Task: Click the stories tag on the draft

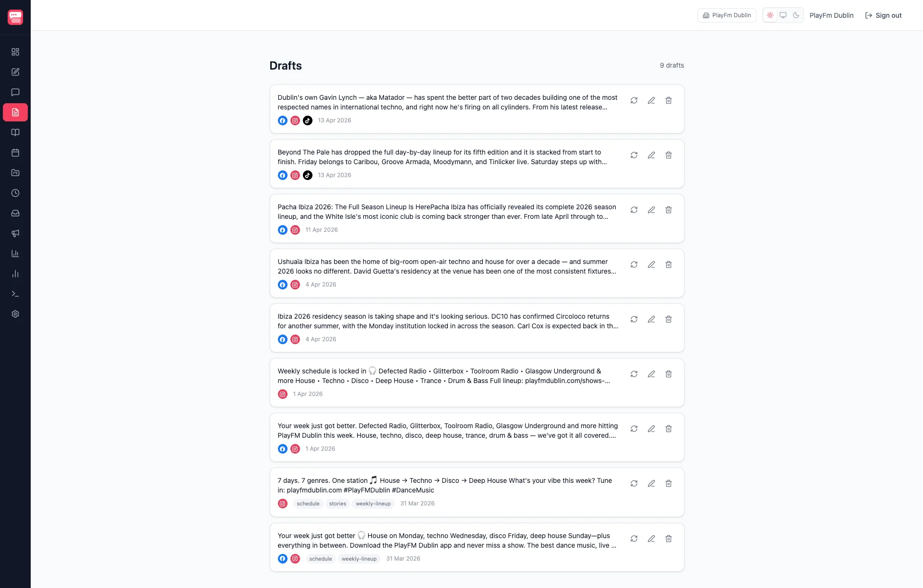Action: (x=337, y=504)
